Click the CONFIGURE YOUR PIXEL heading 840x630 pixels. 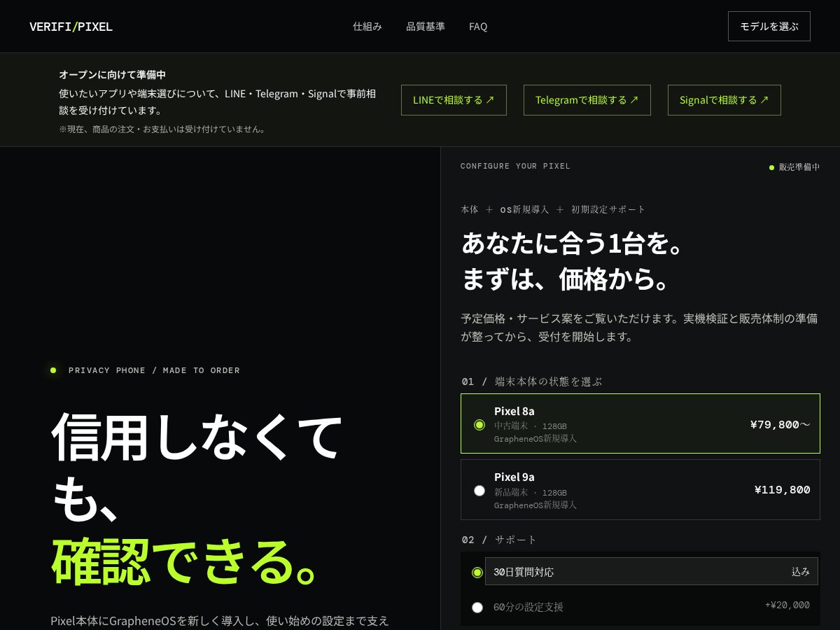tap(515, 166)
